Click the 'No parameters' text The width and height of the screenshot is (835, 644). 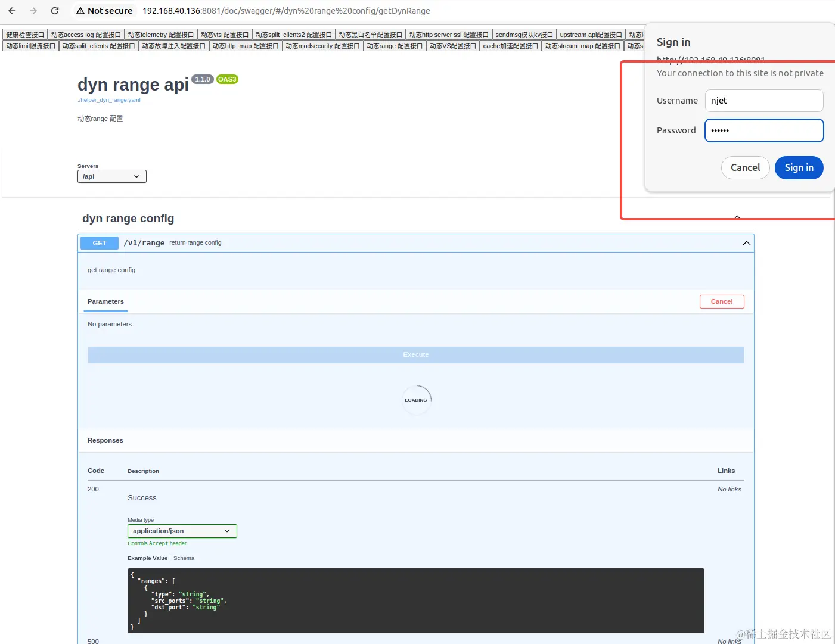pyautogui.click(x=110, y=324)
